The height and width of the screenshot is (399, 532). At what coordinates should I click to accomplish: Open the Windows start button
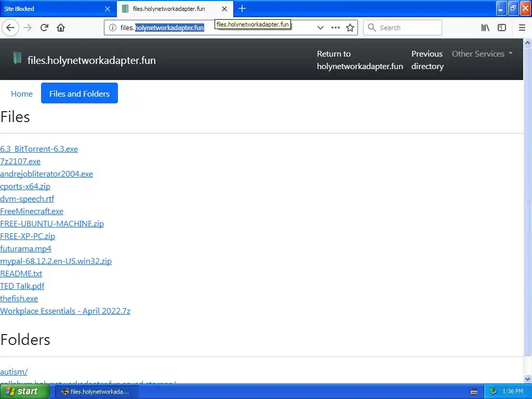tap(24, 392)
